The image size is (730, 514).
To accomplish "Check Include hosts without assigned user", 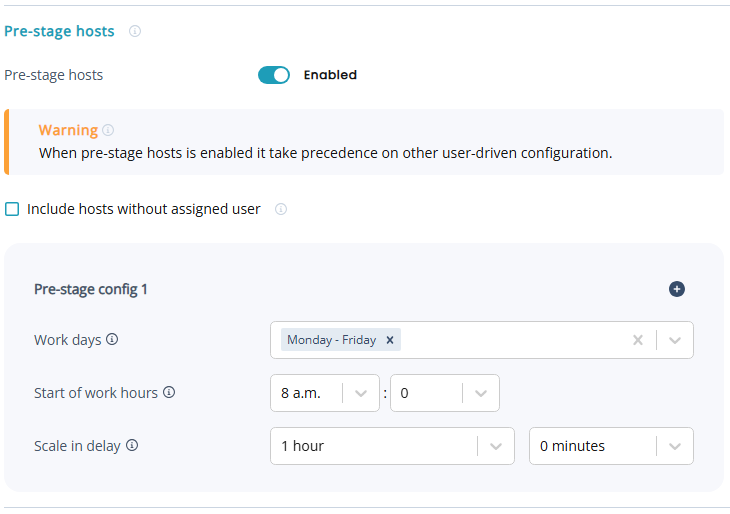I will coord(12,209).
